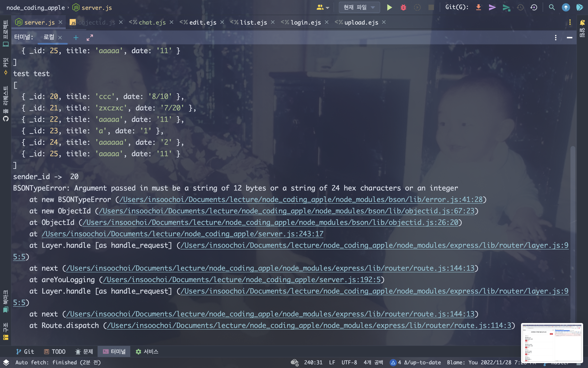The image size is (588, 368).
Task: Open the server.js:192:5 areYouLogging link
Action: click(242, 280)
